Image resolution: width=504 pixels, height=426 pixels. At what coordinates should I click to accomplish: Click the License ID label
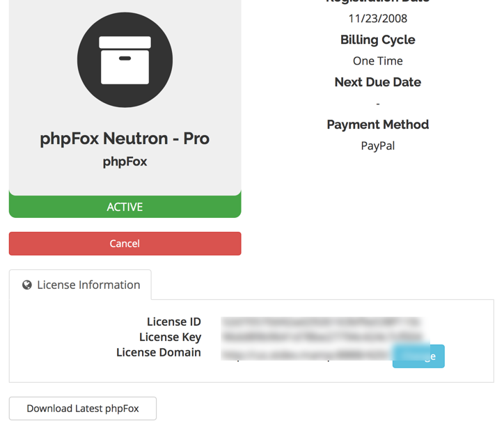[173, 322]
